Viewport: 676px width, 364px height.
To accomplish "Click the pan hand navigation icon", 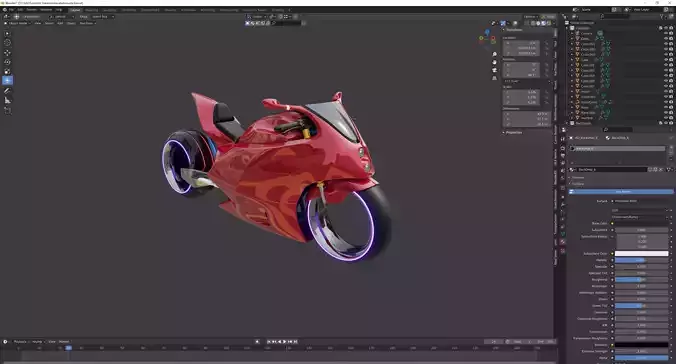I will pos(494,62).
